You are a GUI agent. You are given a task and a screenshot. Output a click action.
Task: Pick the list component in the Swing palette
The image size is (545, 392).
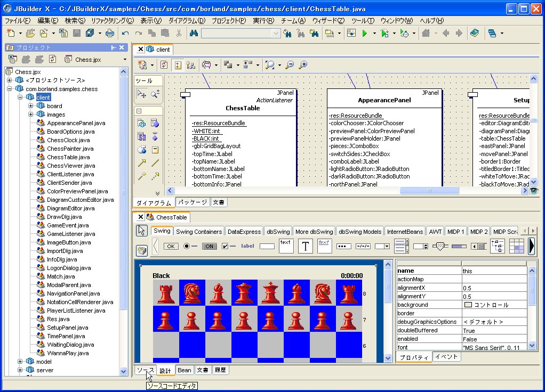[x=402, y=246]
